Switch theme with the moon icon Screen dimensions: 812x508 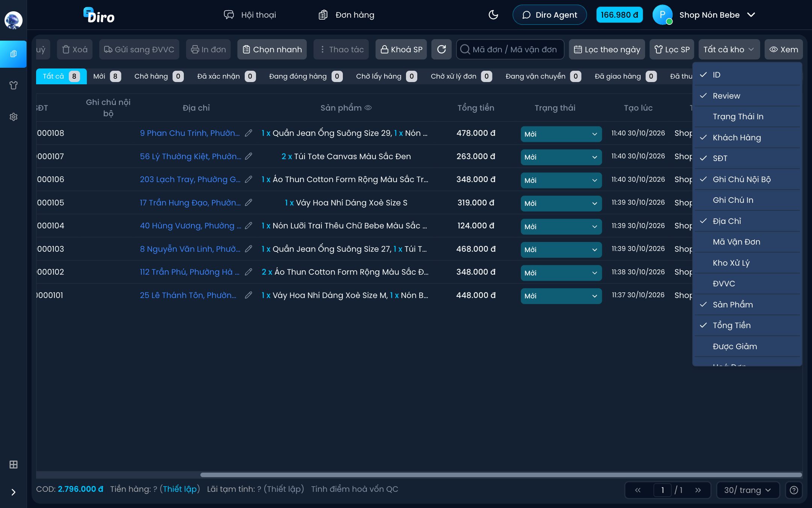[493, 15]
